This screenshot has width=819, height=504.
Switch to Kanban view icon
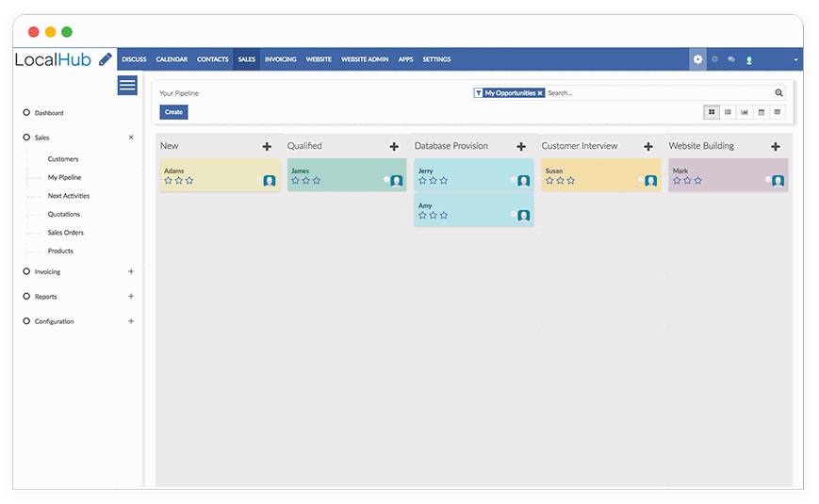[x=712, y=112]
